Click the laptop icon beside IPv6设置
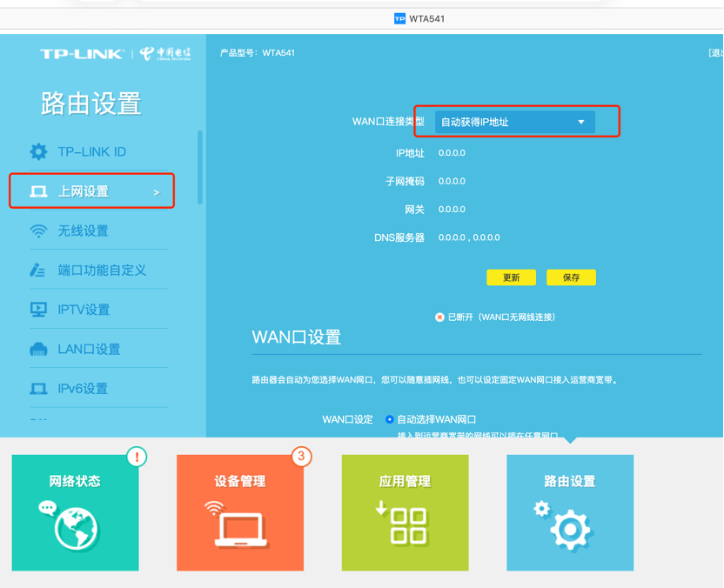The height and width of the screenshot is (588, 724). (x=38, y=389)
